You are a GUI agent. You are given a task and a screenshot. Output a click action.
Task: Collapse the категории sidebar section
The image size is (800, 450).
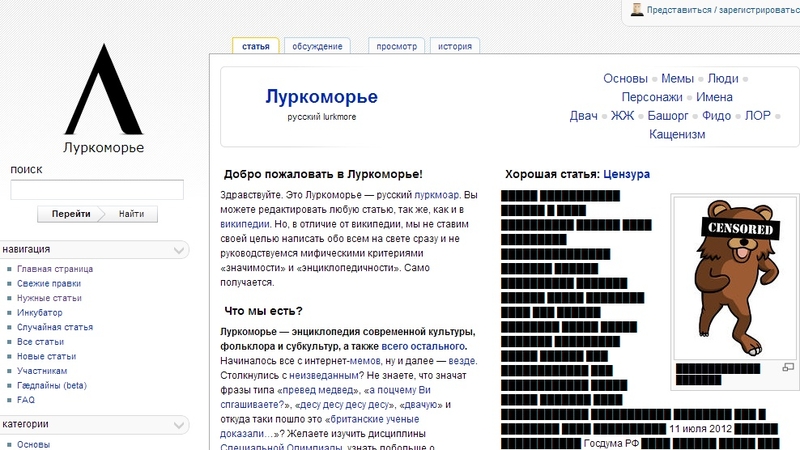pyautogui.click(x=179, y=424)
